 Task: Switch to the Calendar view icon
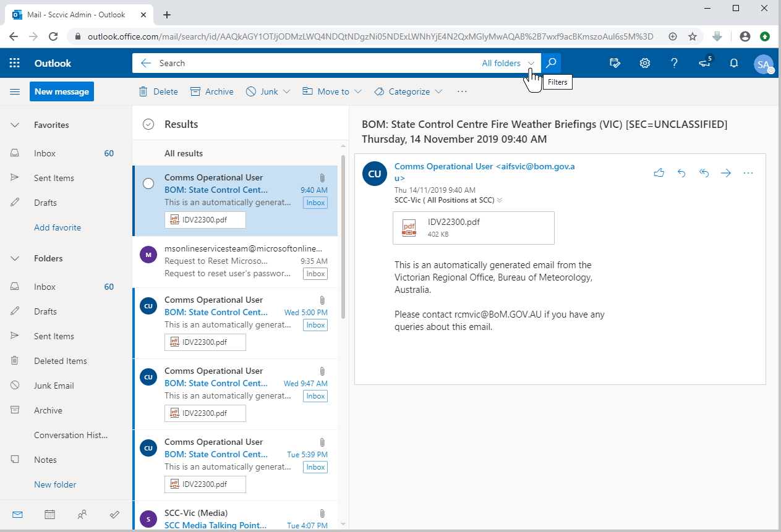tap(49, 514)
